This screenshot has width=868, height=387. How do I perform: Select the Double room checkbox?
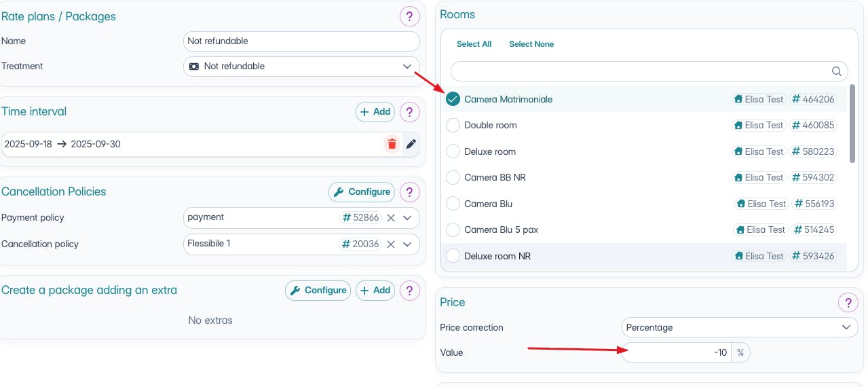[x=453, y=126]
